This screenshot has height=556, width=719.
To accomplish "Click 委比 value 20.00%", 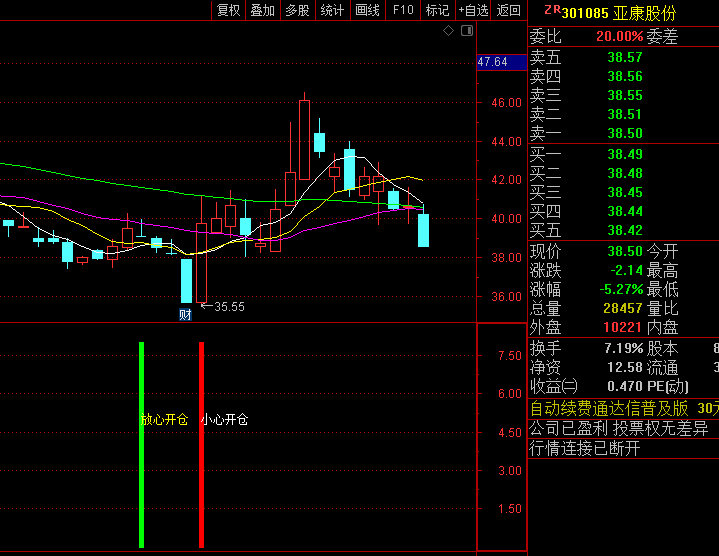I will [x=619, y=36].
